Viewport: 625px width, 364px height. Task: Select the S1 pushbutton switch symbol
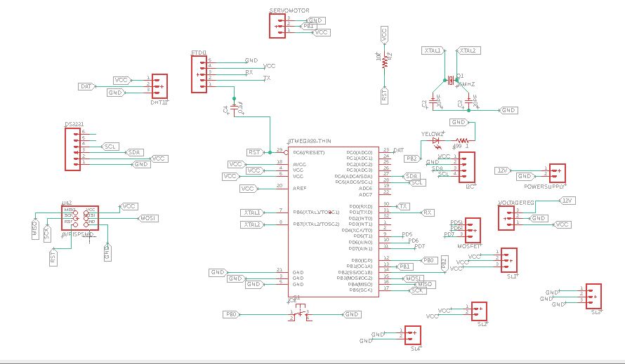click(300, 313)
